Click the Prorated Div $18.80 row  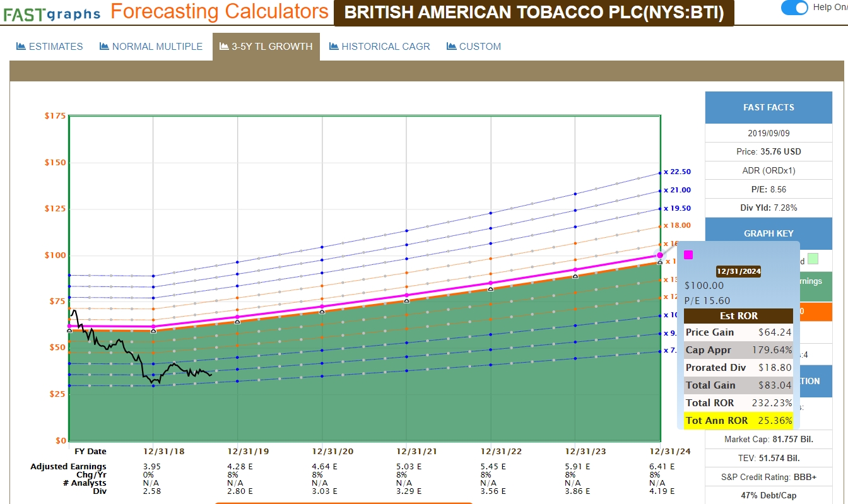(x=739, y=368)
